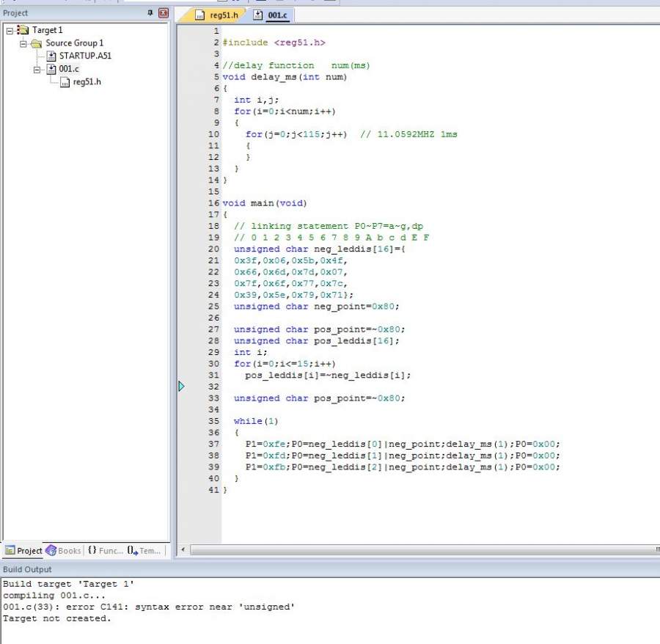Screen dimensions: 660x644
Task: Click the error C141 line in Build Output
Action: point(148,607)
